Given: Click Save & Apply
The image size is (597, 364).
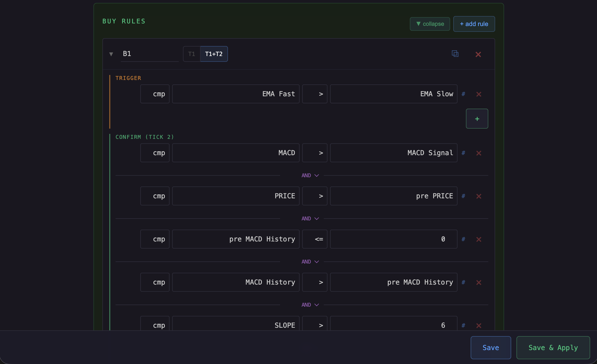Looking at the screenshot, I should coord(553,348).
